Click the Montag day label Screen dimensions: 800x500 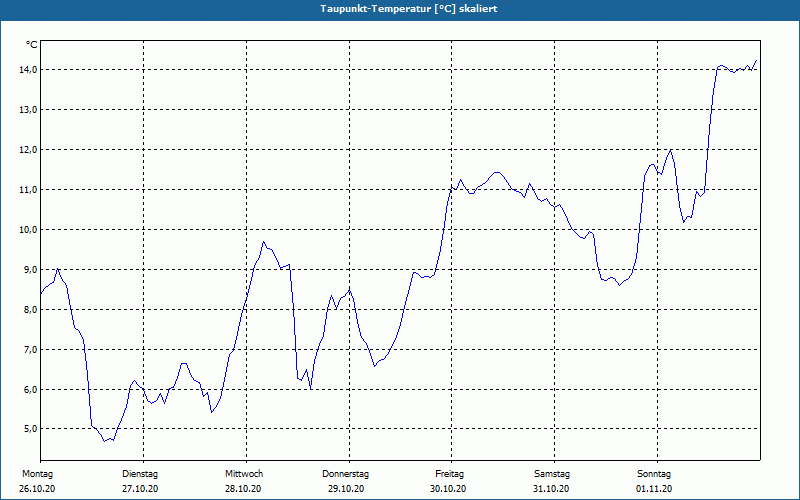(37, 474)
